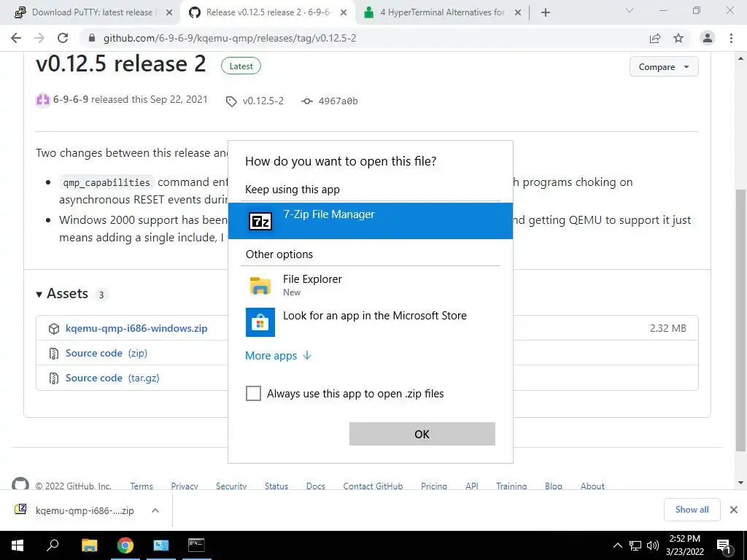Download Source code (zip)
This screenshot has width=747, height=560.
coord(107,353)
